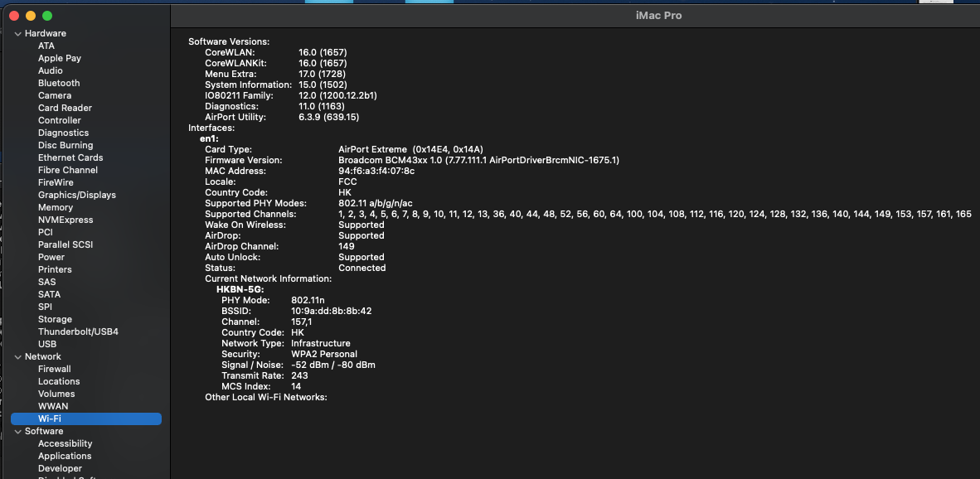Click the 802.11 a/b/g/n/ac PHY modes value

tap(375, 204)
